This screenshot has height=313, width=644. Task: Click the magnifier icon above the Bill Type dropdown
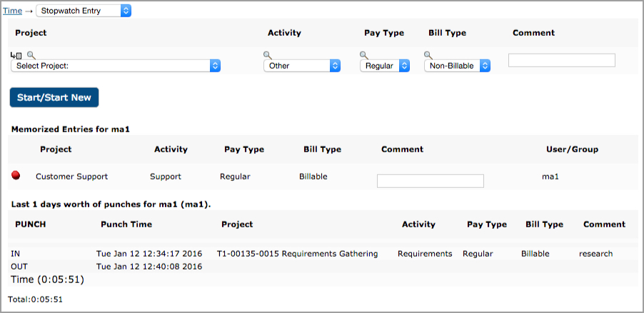[428, 55]
